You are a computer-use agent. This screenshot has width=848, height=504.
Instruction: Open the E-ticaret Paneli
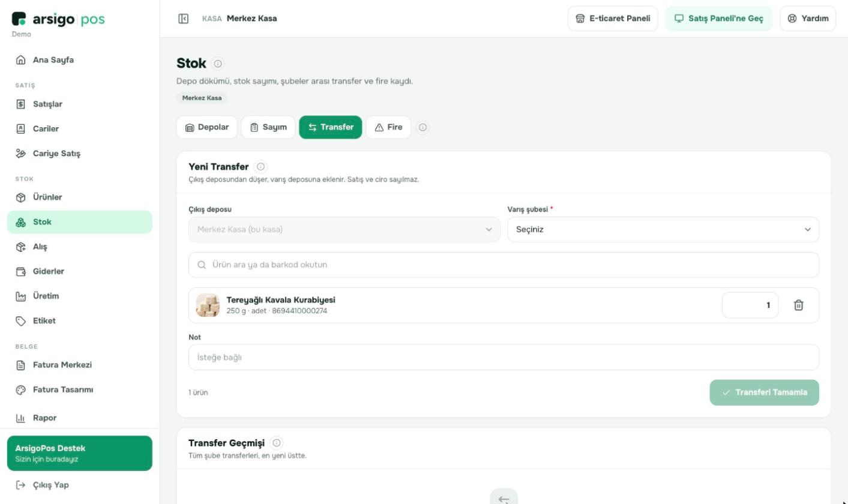tap(613, 19)
